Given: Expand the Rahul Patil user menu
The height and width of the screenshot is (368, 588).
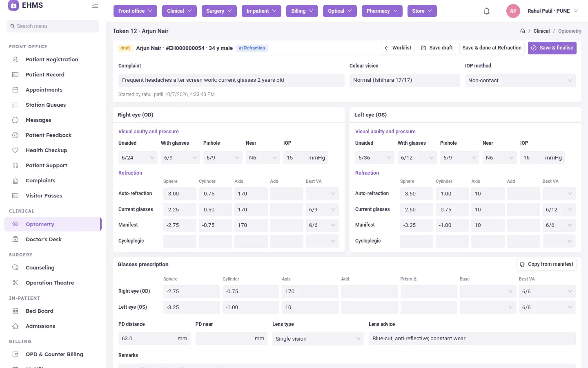Looking at the screenshot, I should [552, 11].
